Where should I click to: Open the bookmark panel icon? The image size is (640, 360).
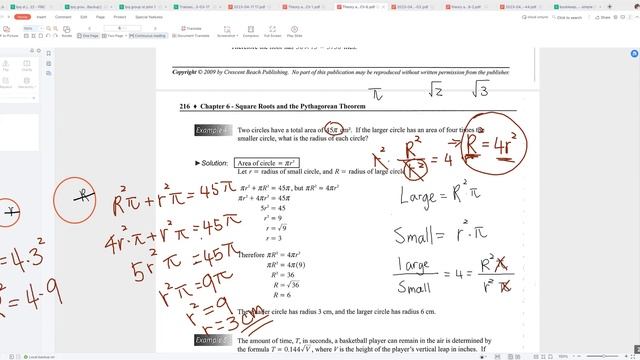tap(49, 53)
